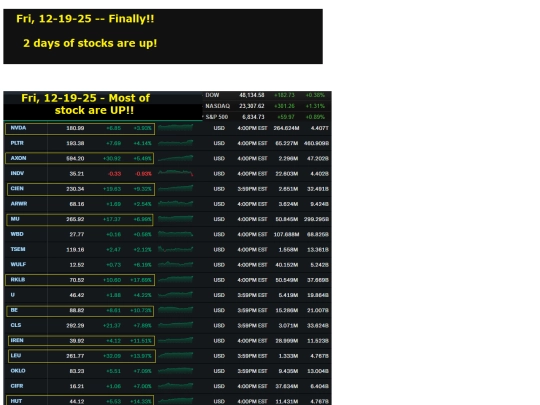This screenshot has width=540, height=405.
Task: Open the INDV ticker symbol
Action: point(17,173)
